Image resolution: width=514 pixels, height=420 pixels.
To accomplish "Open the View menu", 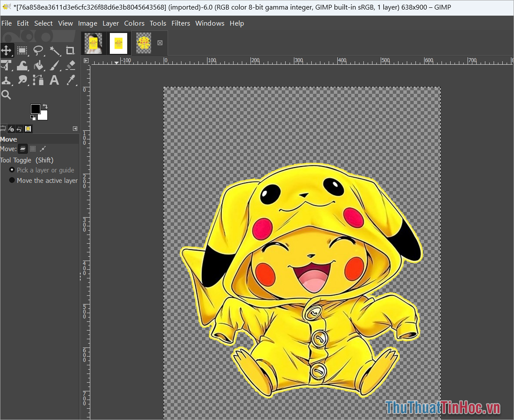I will point(66,23).
